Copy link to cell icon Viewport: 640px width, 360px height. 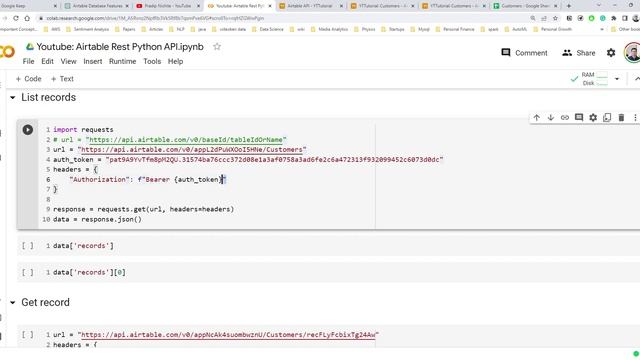[x=564, y=118]
